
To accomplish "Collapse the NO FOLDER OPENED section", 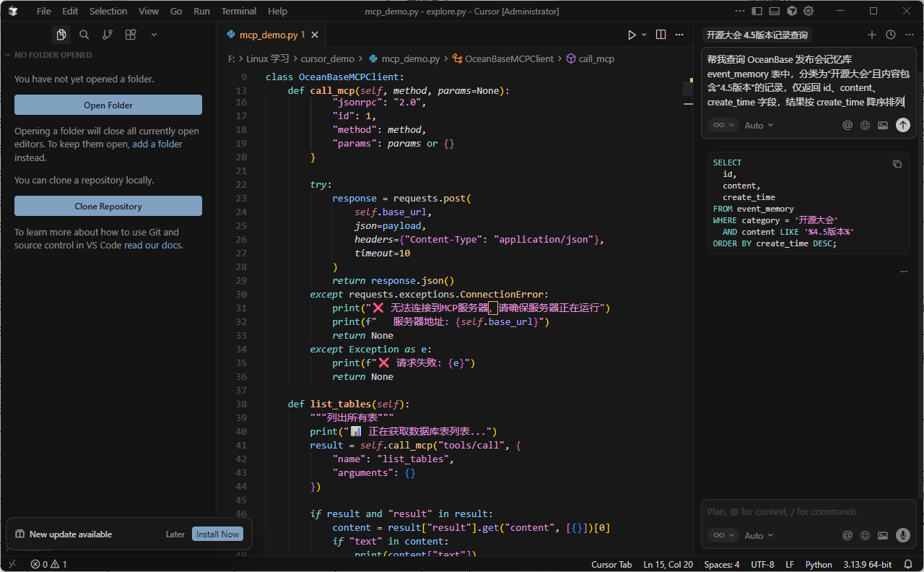I will coord(8,55).
